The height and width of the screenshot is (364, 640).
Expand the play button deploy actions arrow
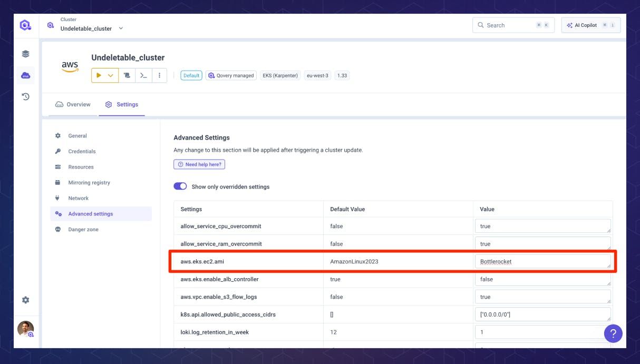coord(111,75)
